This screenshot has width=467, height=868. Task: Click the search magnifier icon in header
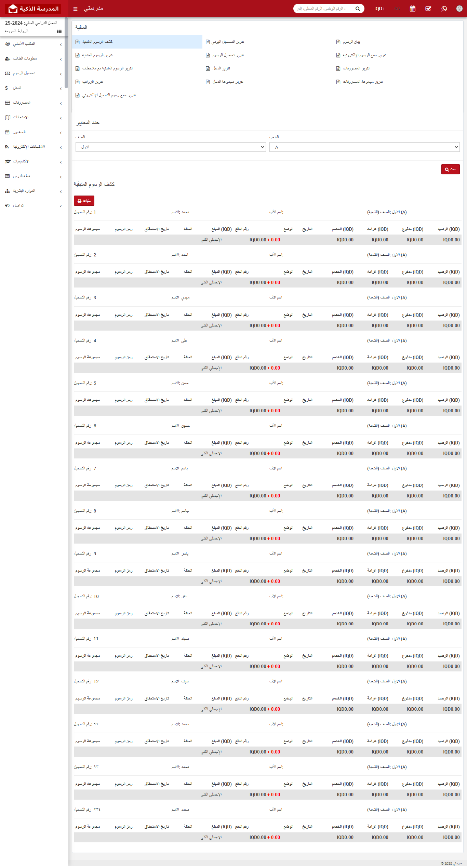pyautogui.click(x=358, y=9)
